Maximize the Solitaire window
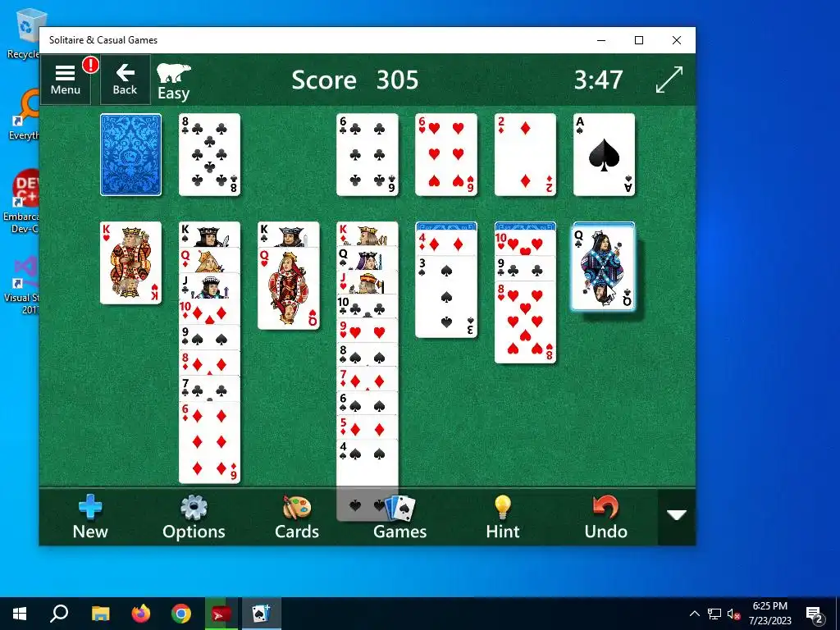 pos(638,40)
